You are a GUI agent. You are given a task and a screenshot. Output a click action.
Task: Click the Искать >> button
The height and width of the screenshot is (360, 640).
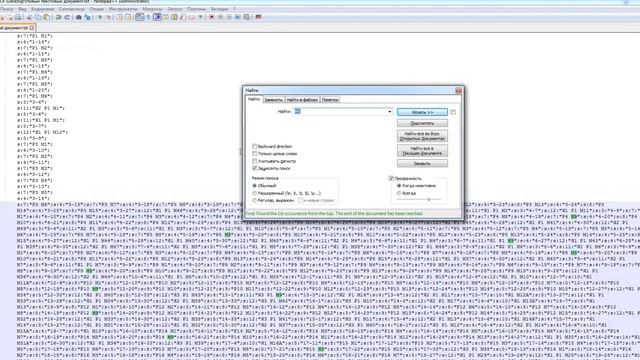click(x=422, y=112)
